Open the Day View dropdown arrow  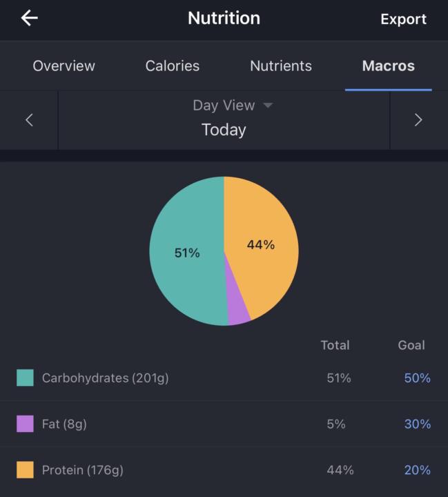(x=268, y=106)
